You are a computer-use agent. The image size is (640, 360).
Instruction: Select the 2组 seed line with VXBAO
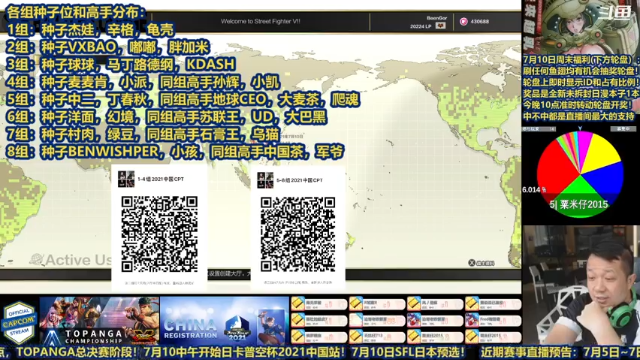108,47
